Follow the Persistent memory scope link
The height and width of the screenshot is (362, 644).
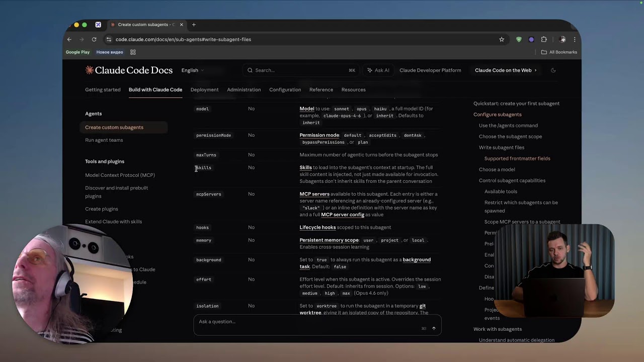pyautogui.click(x=329, y=240)
